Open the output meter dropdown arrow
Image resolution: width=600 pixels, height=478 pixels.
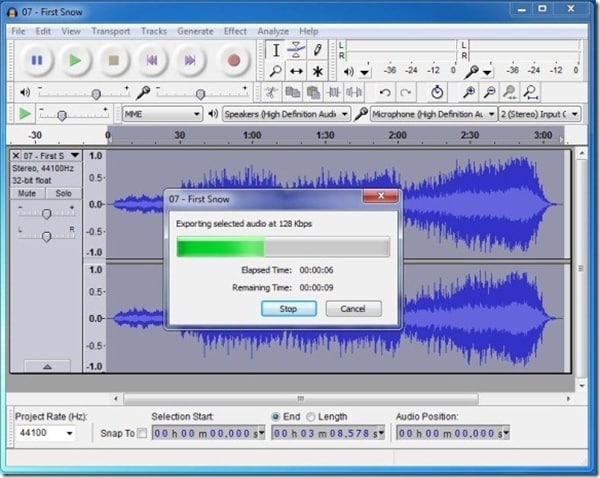tap(365, 72)
